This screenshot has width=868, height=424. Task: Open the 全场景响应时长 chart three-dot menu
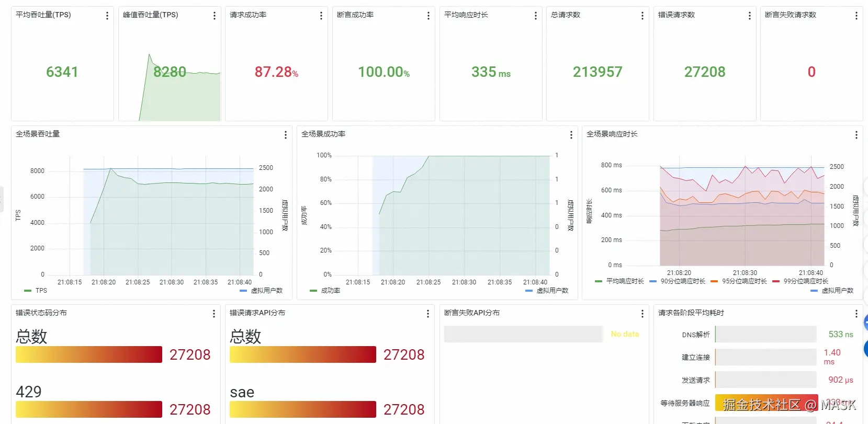pos(856,135)
